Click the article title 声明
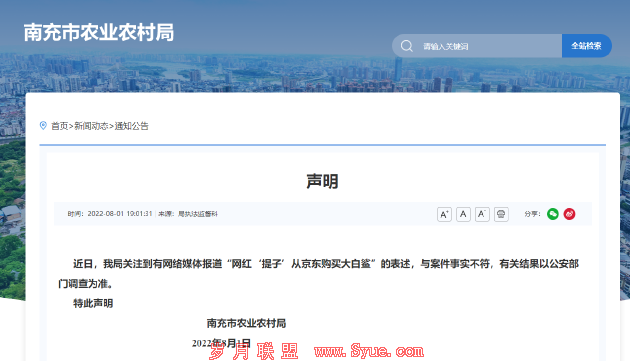 pos(322,181)
